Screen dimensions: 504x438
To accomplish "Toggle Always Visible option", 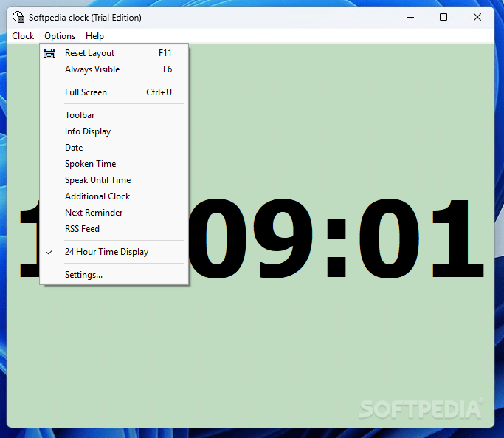I will [114, 69].
